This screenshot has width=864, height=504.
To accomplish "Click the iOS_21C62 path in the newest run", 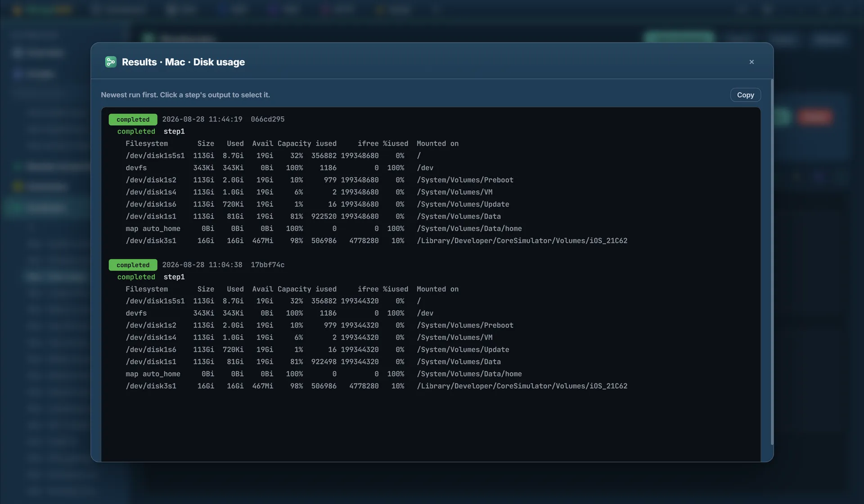I will tap(522, 241).
